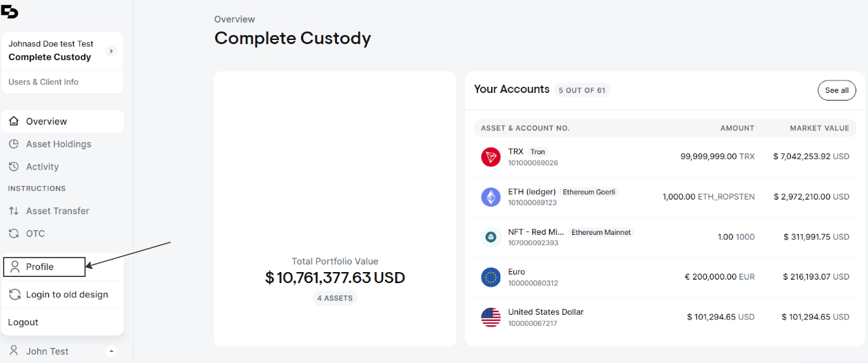Click the See all accounts button
Image resolution: width=868 pixels, height=363 pixels.
[x=836, y=90]
